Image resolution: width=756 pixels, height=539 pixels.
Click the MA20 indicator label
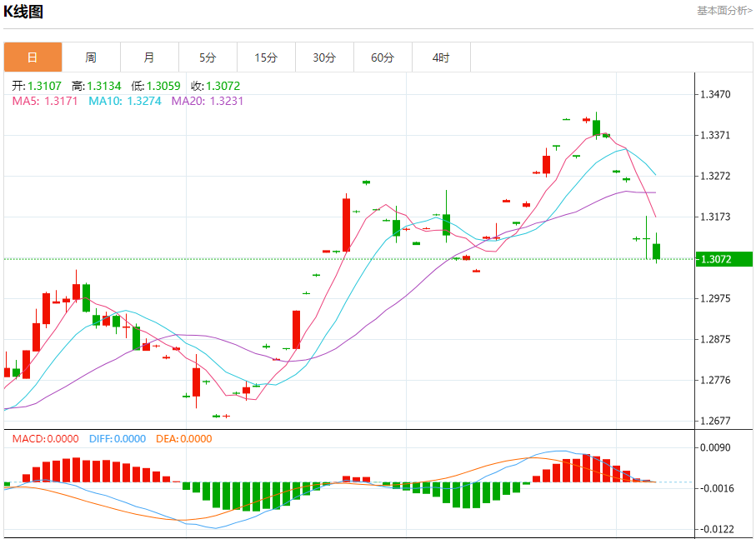pos(208,101)
